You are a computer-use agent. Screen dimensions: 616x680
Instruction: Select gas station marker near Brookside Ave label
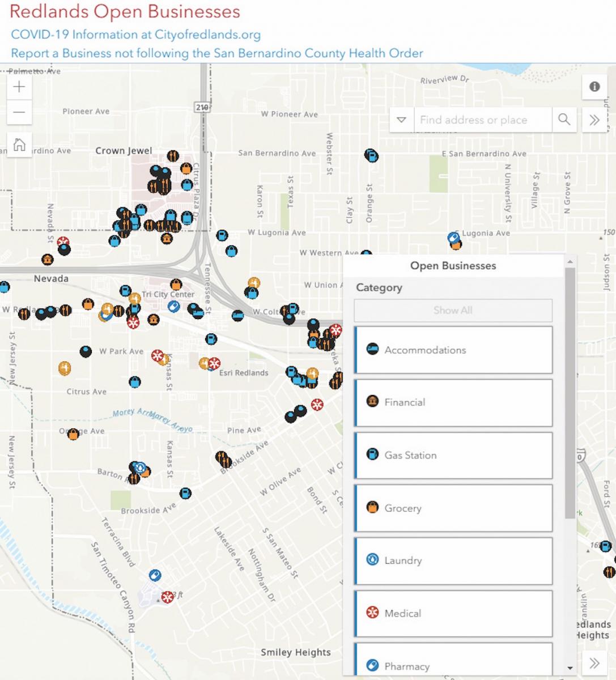coord(185,494)
